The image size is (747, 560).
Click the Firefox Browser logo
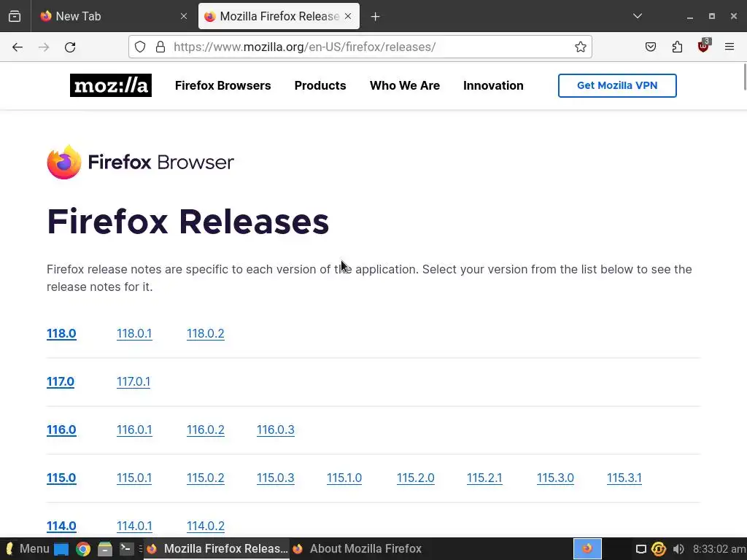(x=141, y=162)
